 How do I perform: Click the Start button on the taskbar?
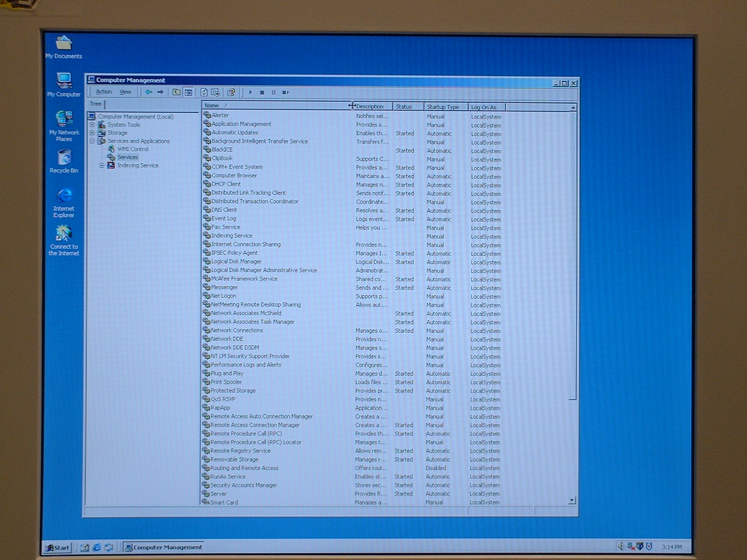tap(57, 547)
